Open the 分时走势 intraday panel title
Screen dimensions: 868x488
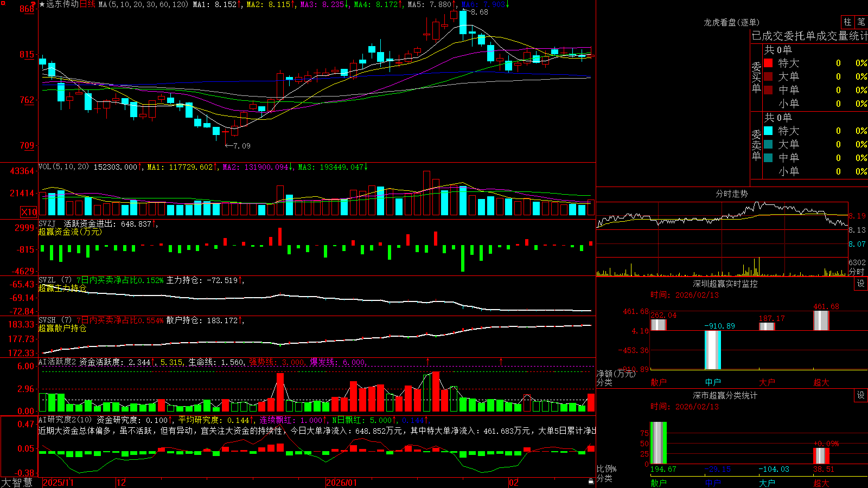[x=732, y=194]
